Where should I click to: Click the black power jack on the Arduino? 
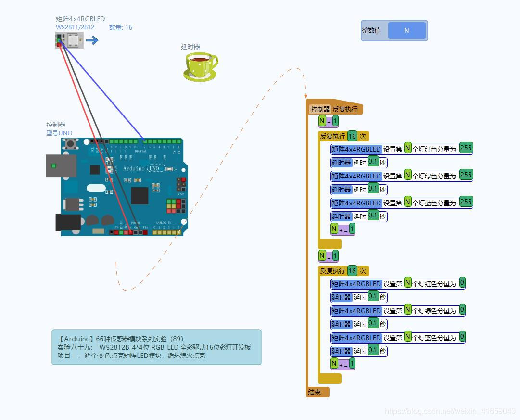point(68,222)
